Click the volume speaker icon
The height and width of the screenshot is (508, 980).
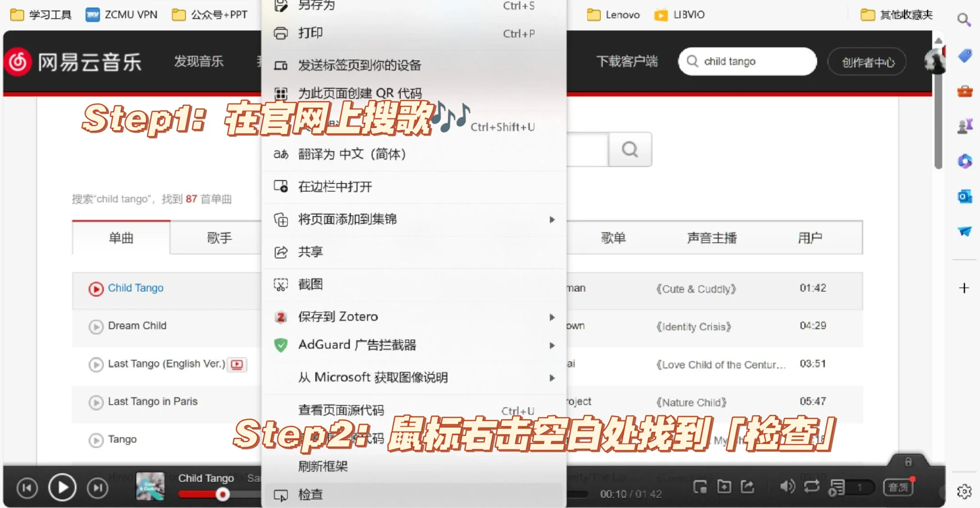(787, 488)
